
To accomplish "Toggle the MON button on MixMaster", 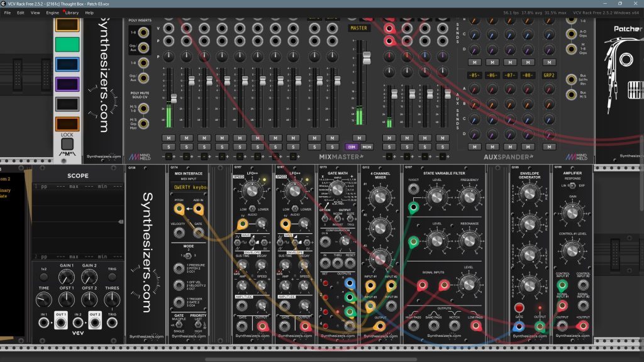I will click(367, 147).
